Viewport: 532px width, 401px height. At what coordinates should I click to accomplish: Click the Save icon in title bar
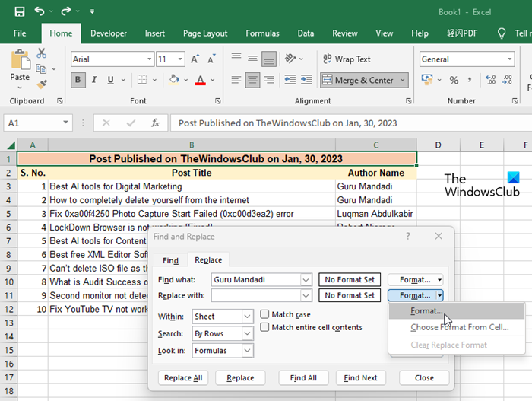pyautogui.click(x=19, y=12)
